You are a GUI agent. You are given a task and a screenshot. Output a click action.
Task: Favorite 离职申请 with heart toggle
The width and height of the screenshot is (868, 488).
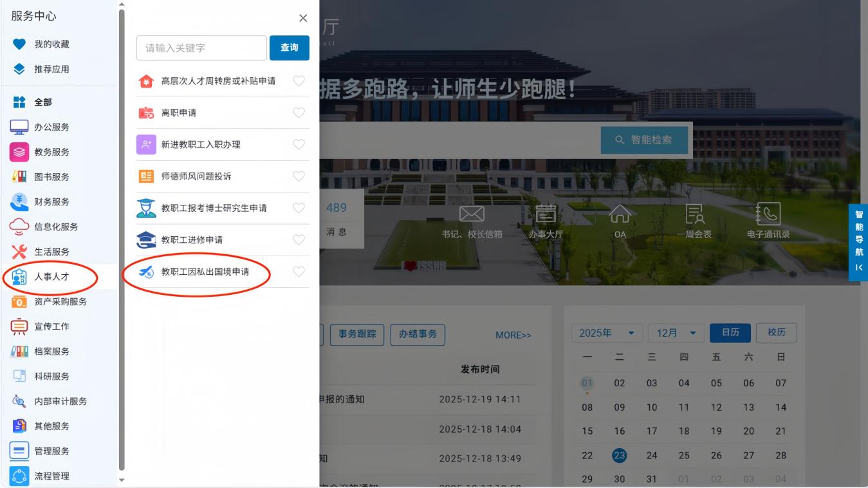click(x=299, y=113)
